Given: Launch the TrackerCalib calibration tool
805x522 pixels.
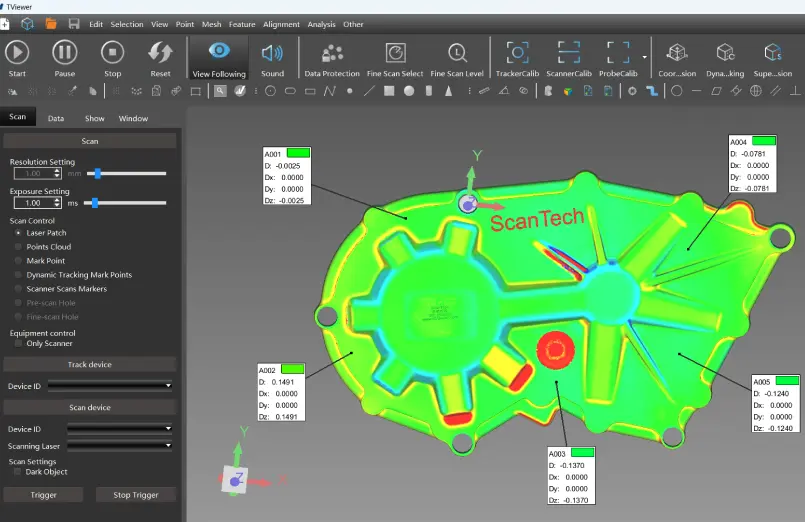Looking at the screenshot, I should coord(517,53).
